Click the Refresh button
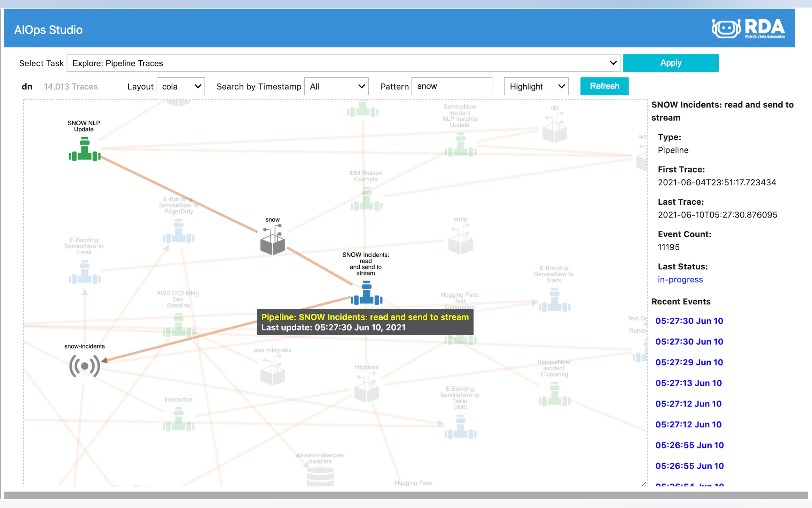 604,86
